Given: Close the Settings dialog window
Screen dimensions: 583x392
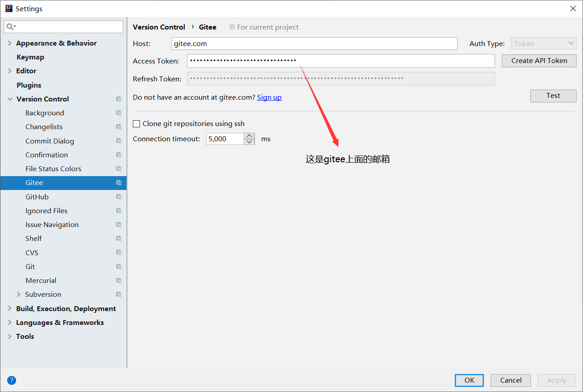Looking at the screenshot, I should 573,8.
